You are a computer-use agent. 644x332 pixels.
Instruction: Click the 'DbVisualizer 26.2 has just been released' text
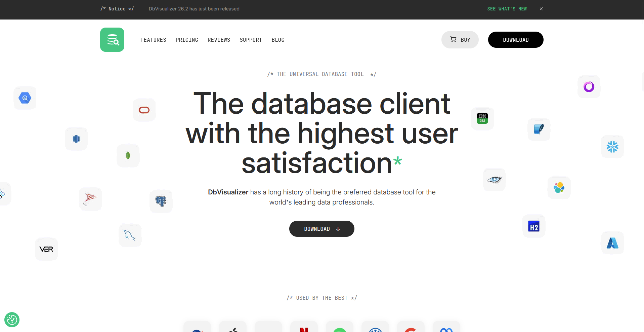(x=194, y=9)
